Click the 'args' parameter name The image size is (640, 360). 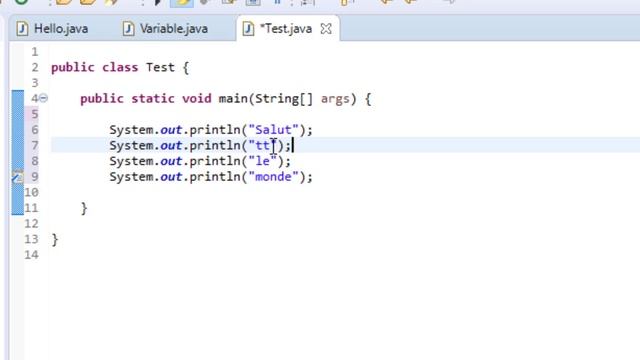[x=335, y=99]
